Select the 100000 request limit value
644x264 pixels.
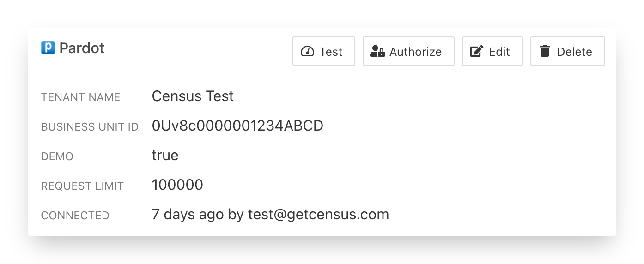pos(177,185)
